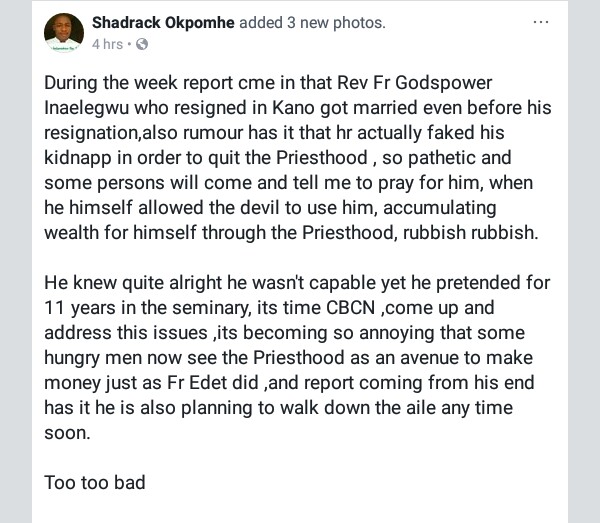Click the "4 hrs" post timestamp
The image size is (600, 523).
click(x=108, y=44)
